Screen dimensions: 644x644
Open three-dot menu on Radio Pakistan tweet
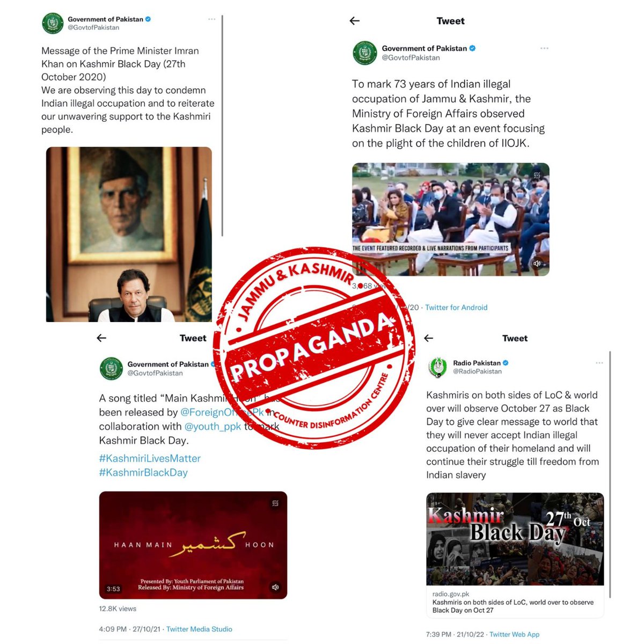tap(599, 363)
